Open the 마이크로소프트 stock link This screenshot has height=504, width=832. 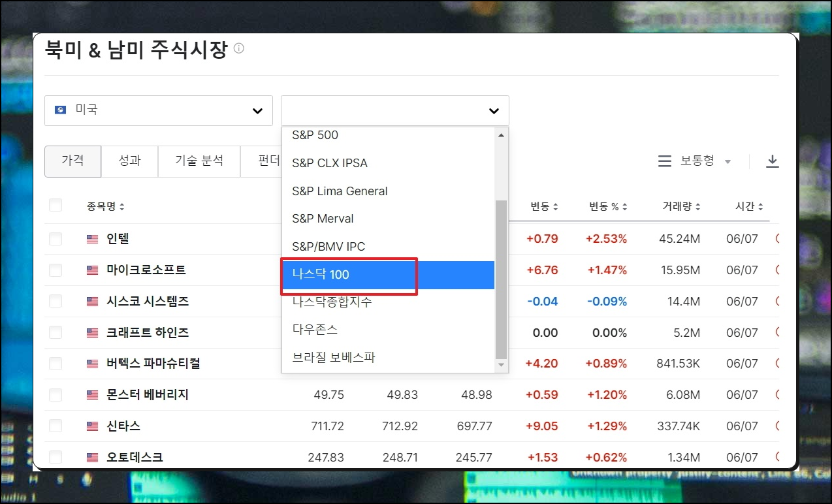click(146, 270)
